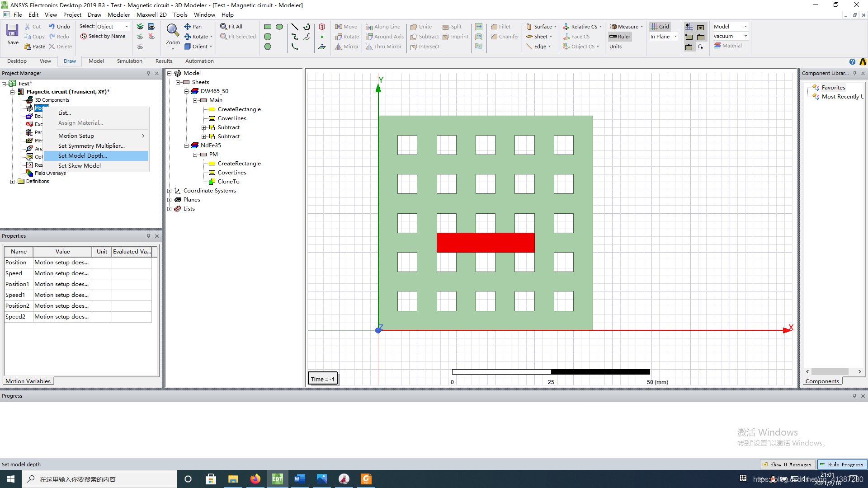Click the Components tab at bottom right
The width and height of the screenshot is (868, 488).
coord(822,381)
